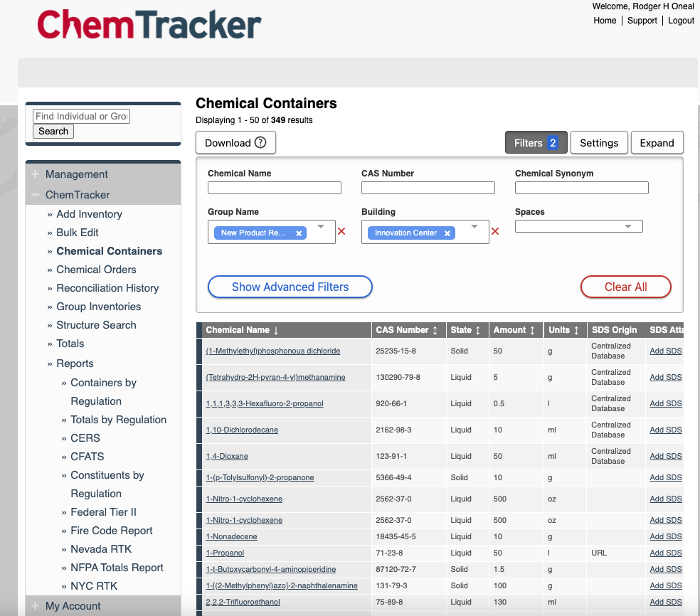Collapse the ChemTracker menu section

coord(36,195)
